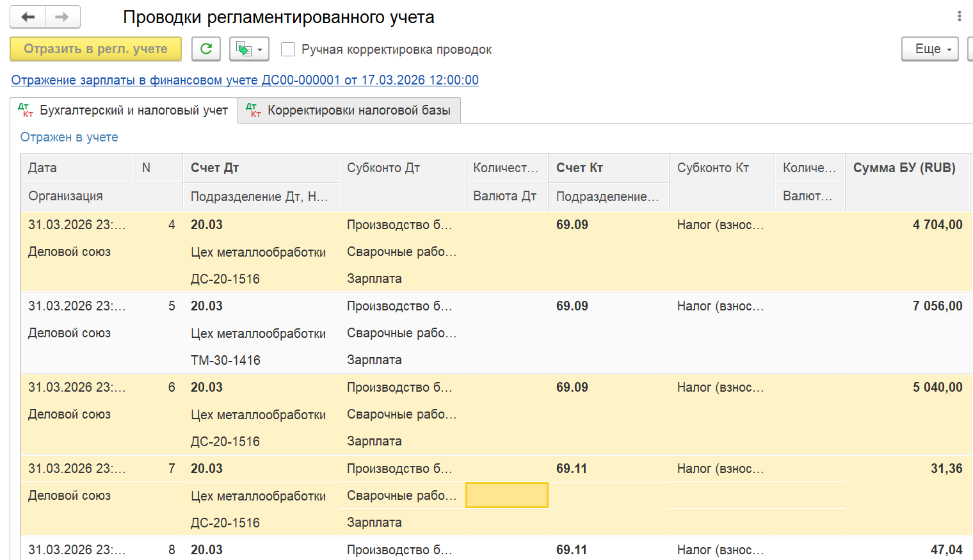Click the N column header
The height and width of the screenshot is (560, 973).
pyautogui.click(x=158, y=168)
